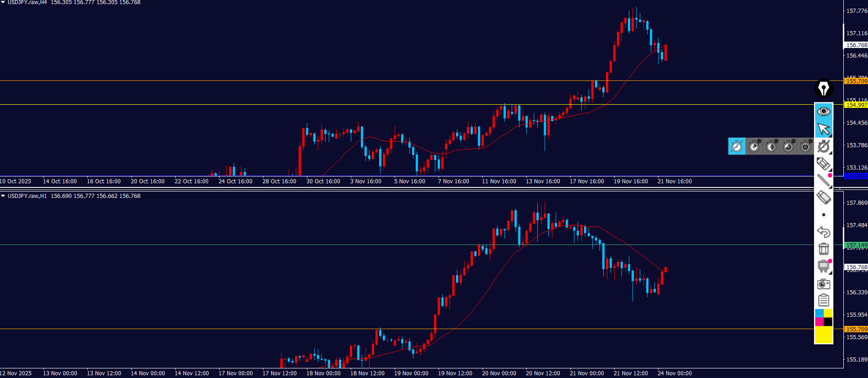Clear all drawings with the trash can
This screenshot has height=378, width=868.
(823, 249)
